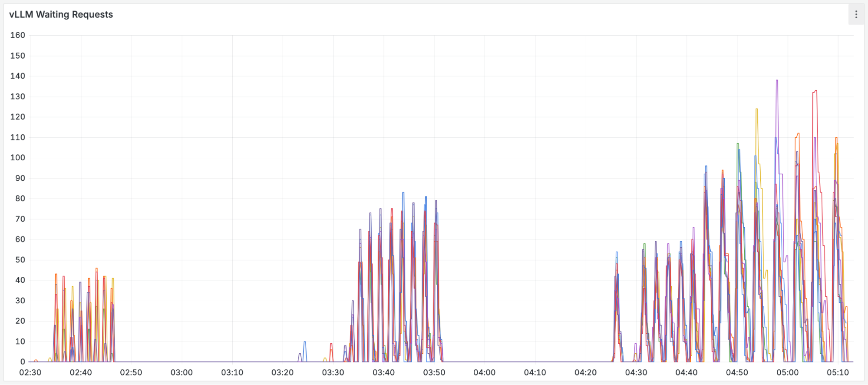Click the green peak near 107 at 04:50
Viewport: 868px width, 385px height.
[737, 144]
